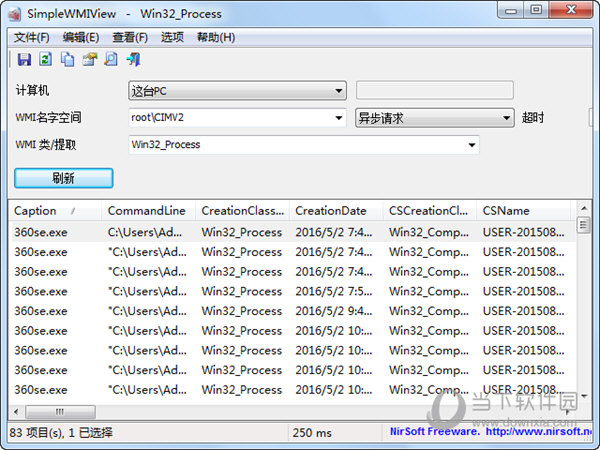Click the C:\Users\Ad... cell without quote

click(145, 232)
